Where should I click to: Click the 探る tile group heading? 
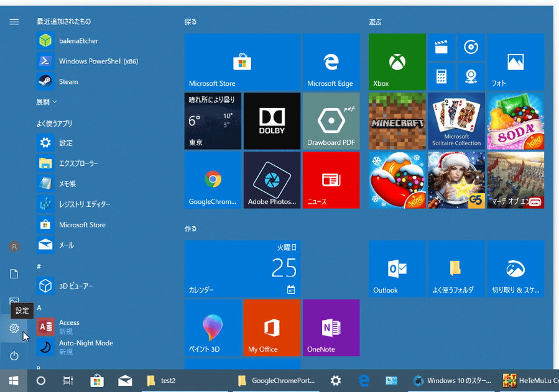(190, 22)
